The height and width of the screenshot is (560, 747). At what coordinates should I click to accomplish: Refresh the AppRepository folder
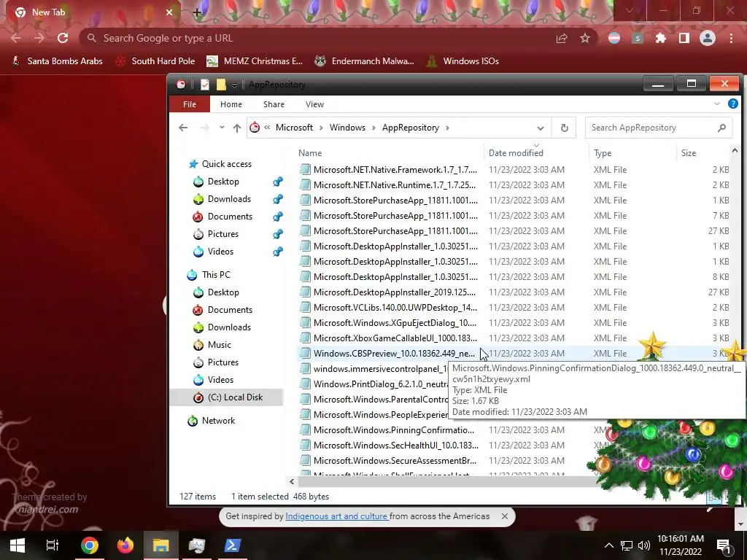[564, 128]
